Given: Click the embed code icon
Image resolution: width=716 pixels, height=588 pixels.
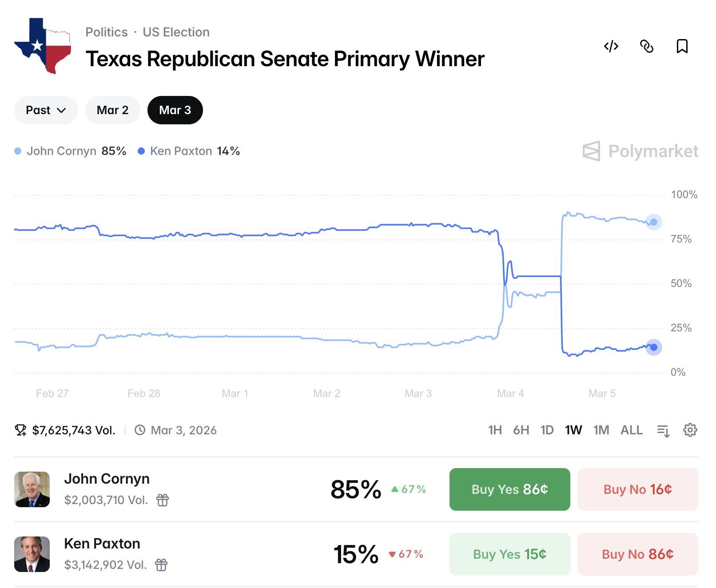Looking at the screenshot, I should (x=611, y=46).
